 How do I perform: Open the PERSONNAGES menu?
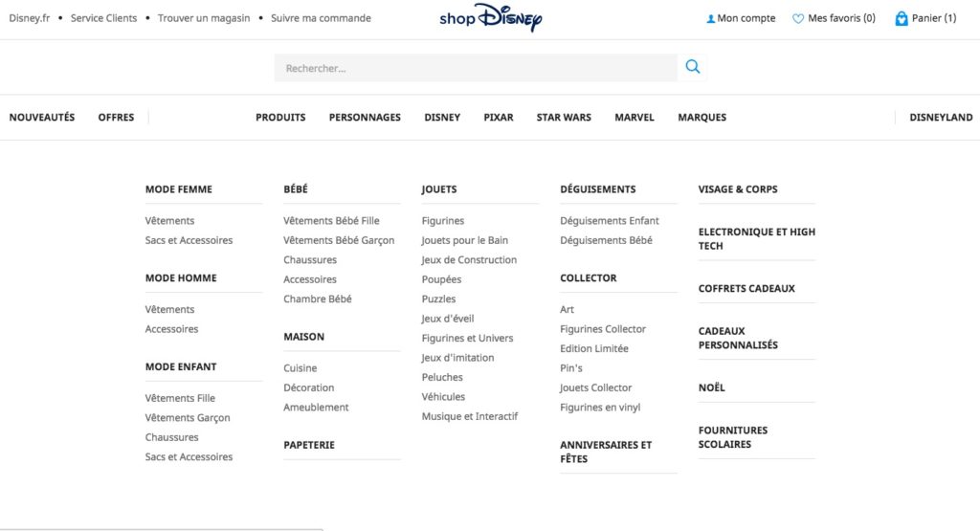(365, 118)
